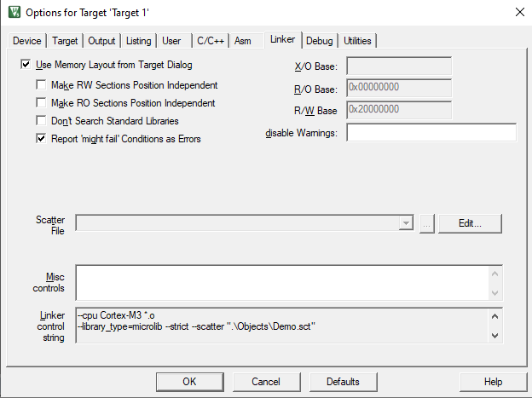
Task: Click Misc controls scrollbar down arrow
Action: tap(494, 292)
